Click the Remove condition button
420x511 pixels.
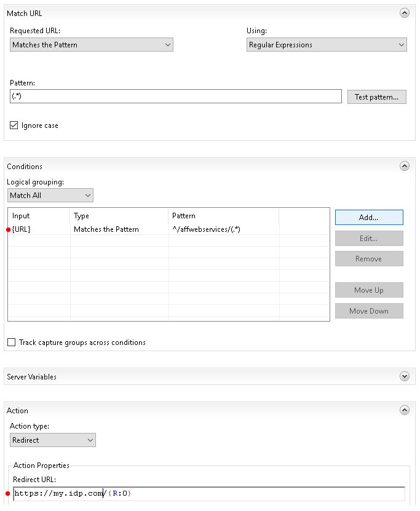[369, 258]
